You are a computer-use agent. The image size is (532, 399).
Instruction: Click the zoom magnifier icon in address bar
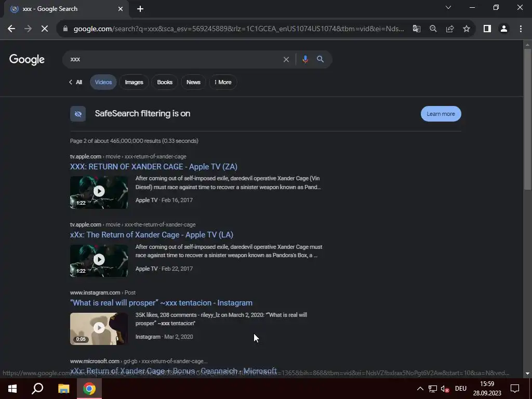[x=433, y=29]
